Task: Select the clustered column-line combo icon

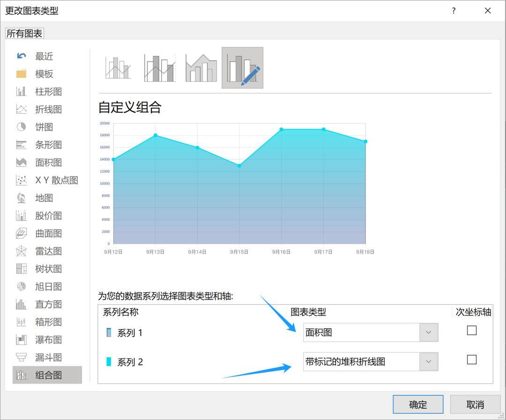Action: (x=118, y=68)
